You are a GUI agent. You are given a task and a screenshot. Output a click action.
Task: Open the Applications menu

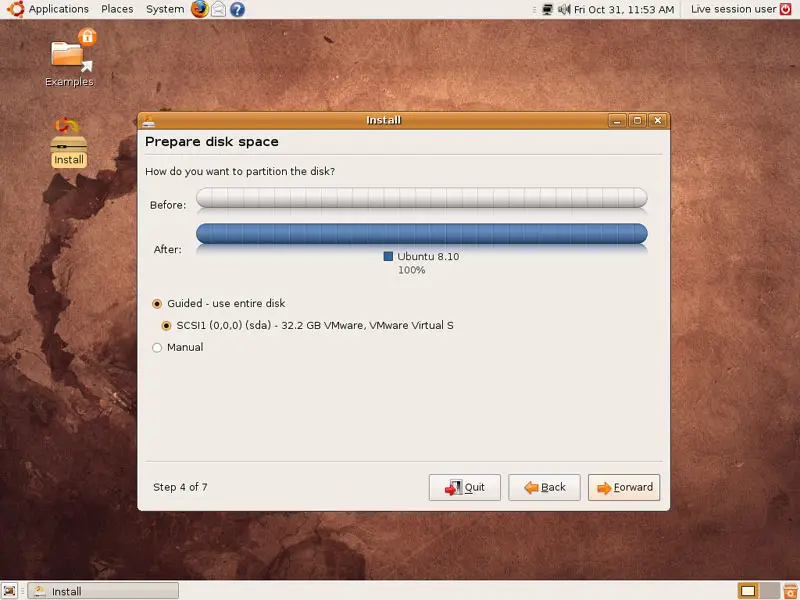tap(59, 9)
